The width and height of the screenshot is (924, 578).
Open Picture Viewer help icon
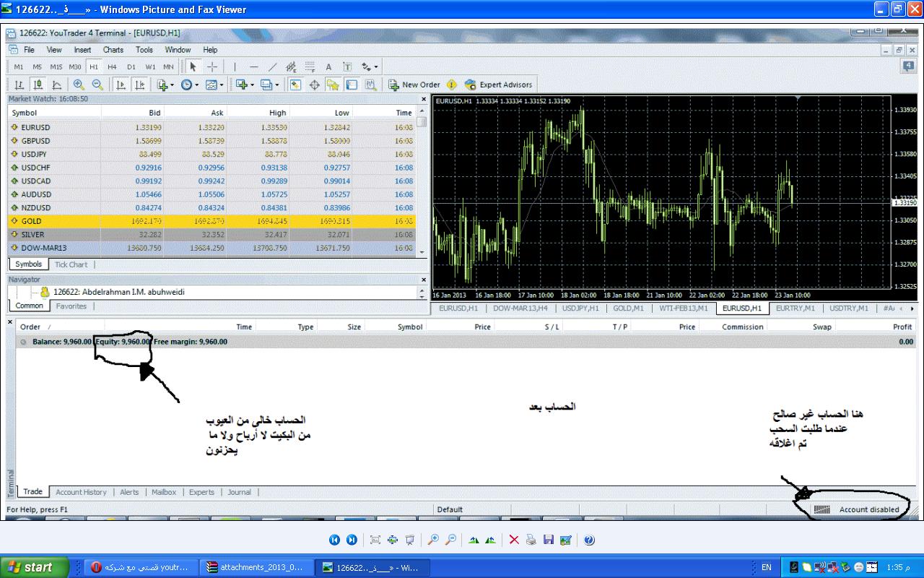tap(589, 540)
